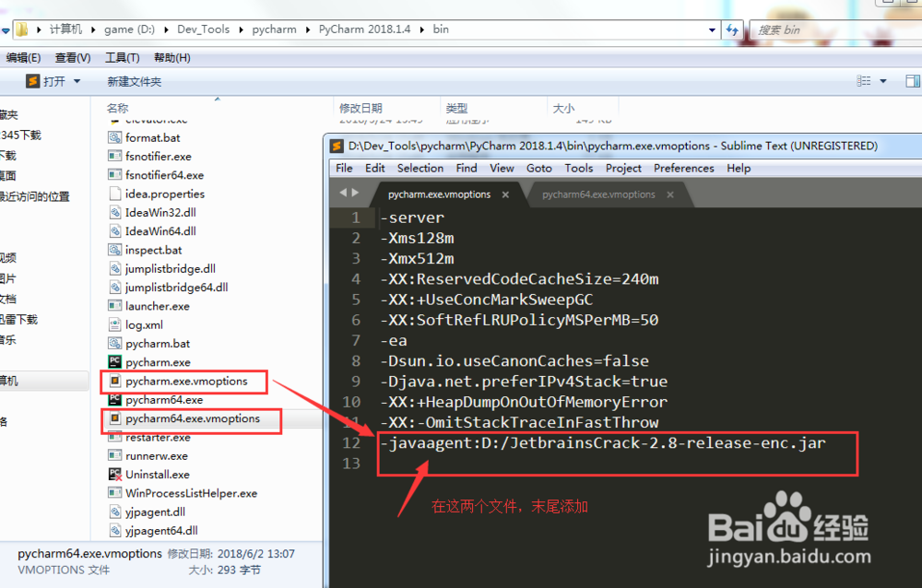Click pycharm in the address breadcrumb
The width and height of the screenshot is (922, 588).
274,29
